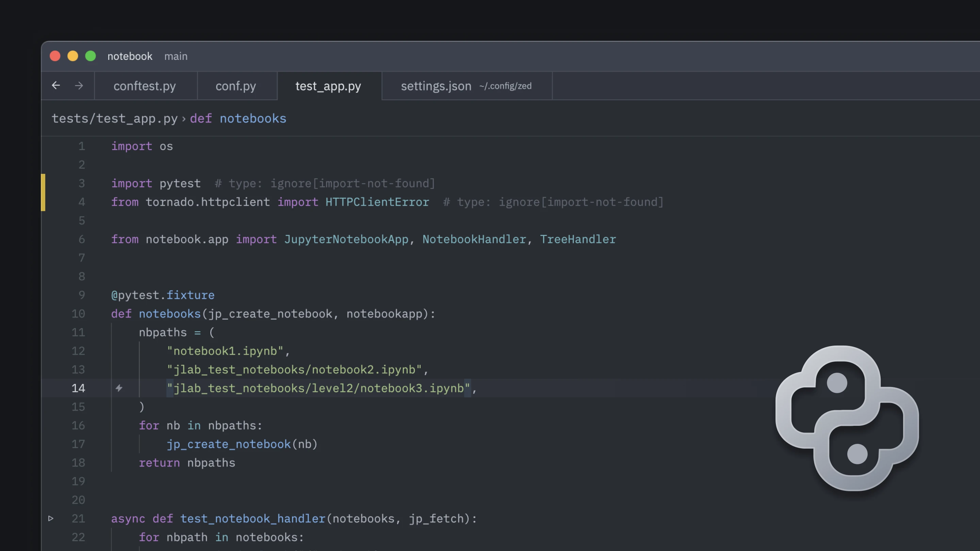The width and height of the screenshot is (980, 551).
Task: Click the tests/test_app.py breadcrumb path
Action: (x=115, y=119)
